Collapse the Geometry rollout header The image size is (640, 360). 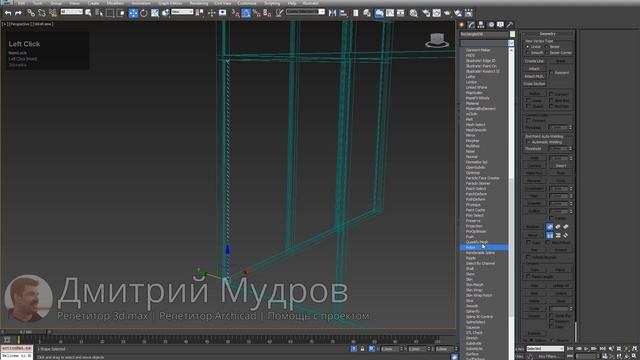(547, 34)
